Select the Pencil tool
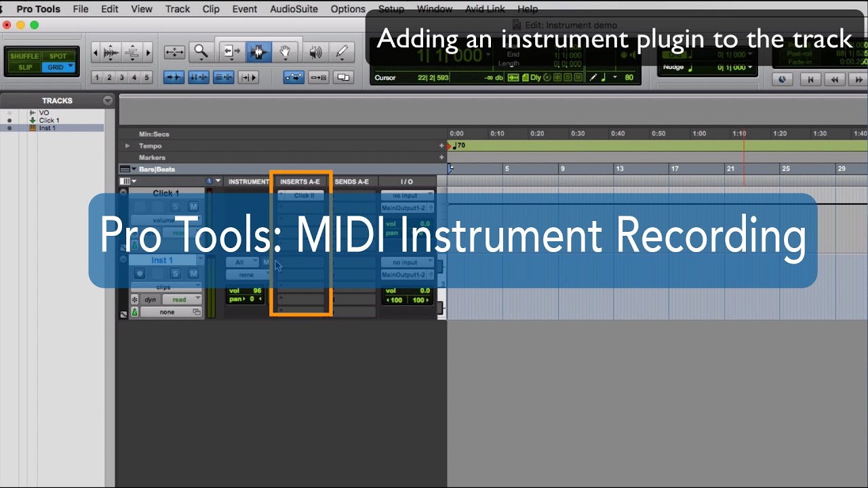Image resolution: width=868 pixels, height=488 pixels. click(342, 52)
